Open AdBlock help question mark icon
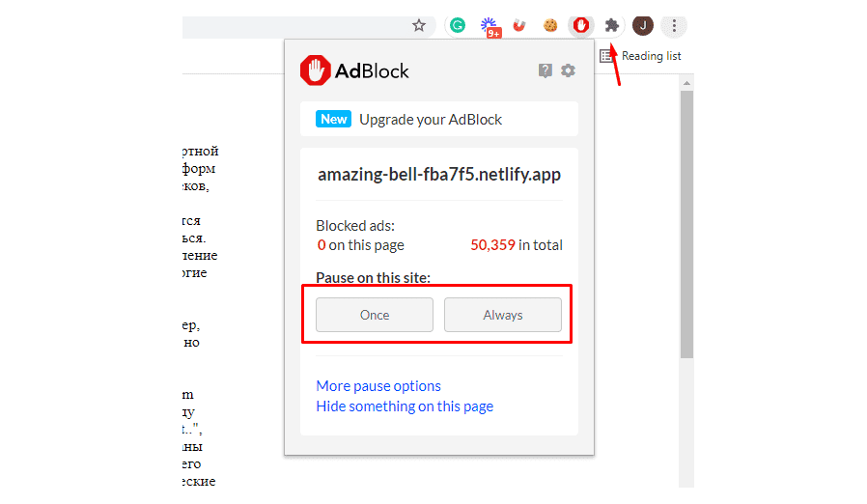 coord(545,70)
